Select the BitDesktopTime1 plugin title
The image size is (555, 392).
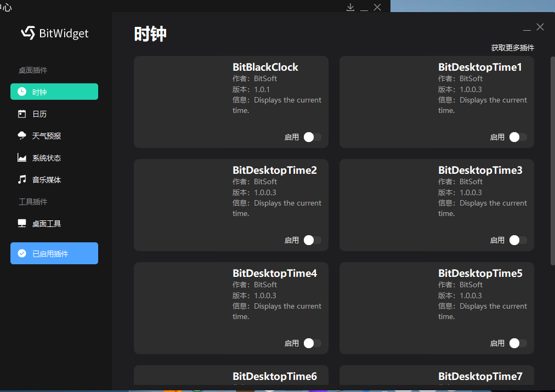point(480,67)
